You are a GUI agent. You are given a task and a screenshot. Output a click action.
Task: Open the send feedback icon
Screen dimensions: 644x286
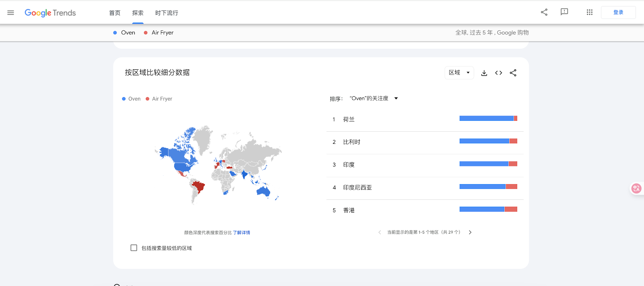coord(564,12)
